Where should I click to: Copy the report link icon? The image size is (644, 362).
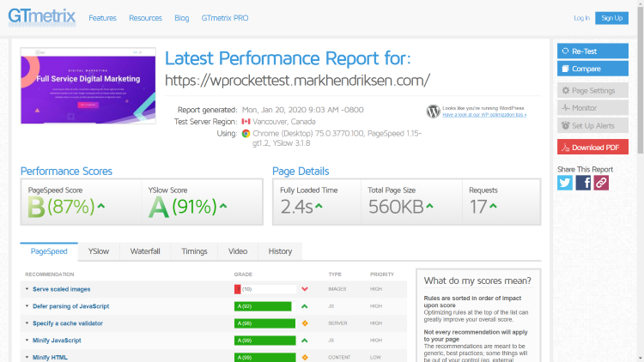click(601, 183)
